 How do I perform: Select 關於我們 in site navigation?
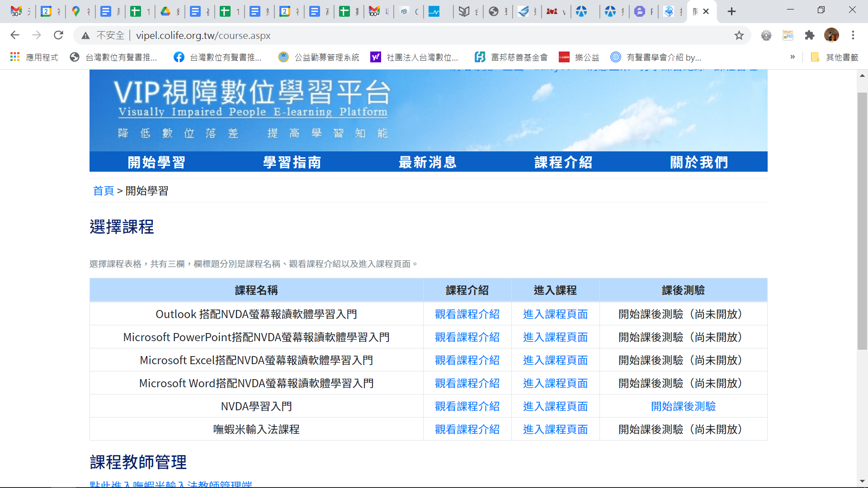point(699,162)
